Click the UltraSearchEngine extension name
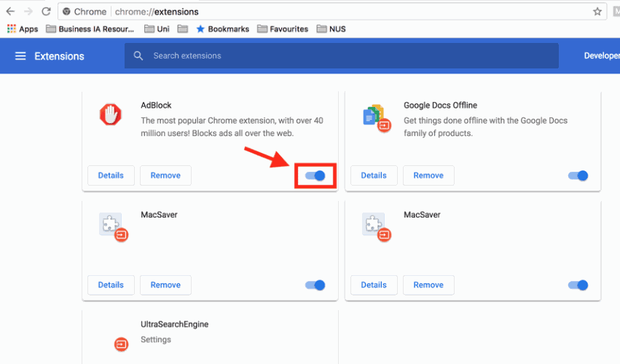This screenshot has width=620, height=364. point(174,324)
